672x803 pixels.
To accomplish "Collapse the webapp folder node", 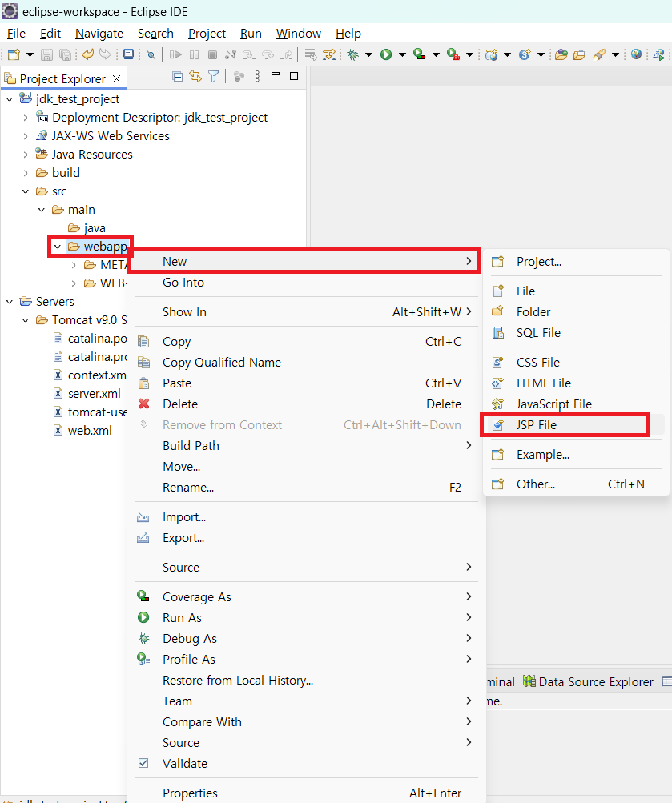I will tap(58, 247).
